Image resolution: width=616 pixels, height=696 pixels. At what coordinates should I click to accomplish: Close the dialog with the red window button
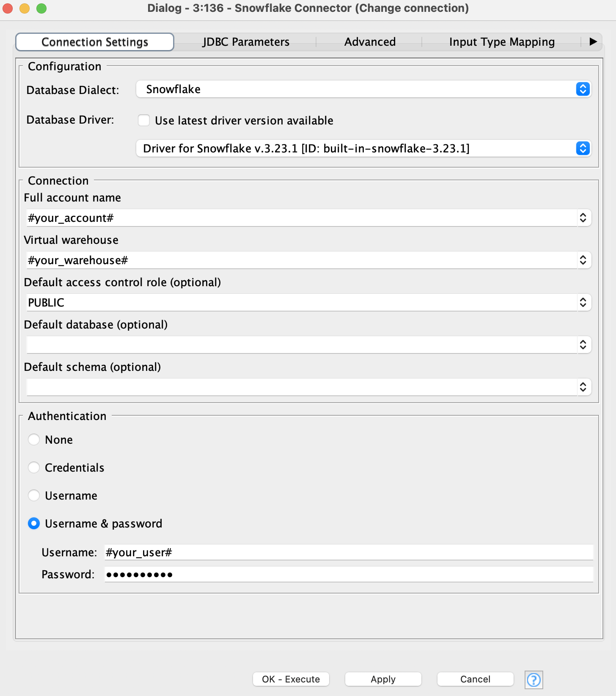8,8
